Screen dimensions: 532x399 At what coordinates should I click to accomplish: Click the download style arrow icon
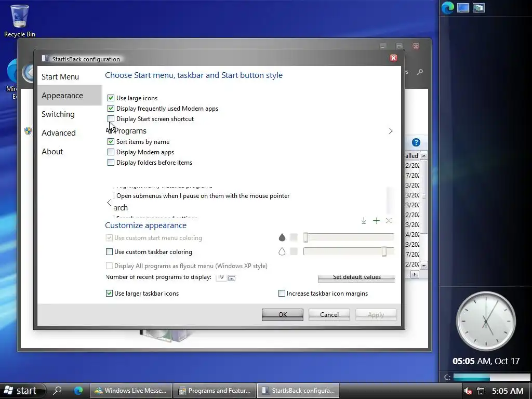363,220
